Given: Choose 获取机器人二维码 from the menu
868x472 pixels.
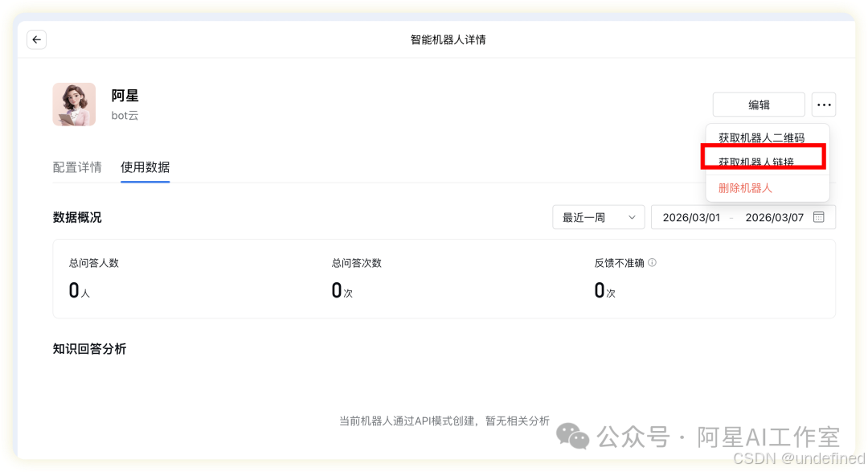Looking at the screenshot, I should [x=762, y=137].
